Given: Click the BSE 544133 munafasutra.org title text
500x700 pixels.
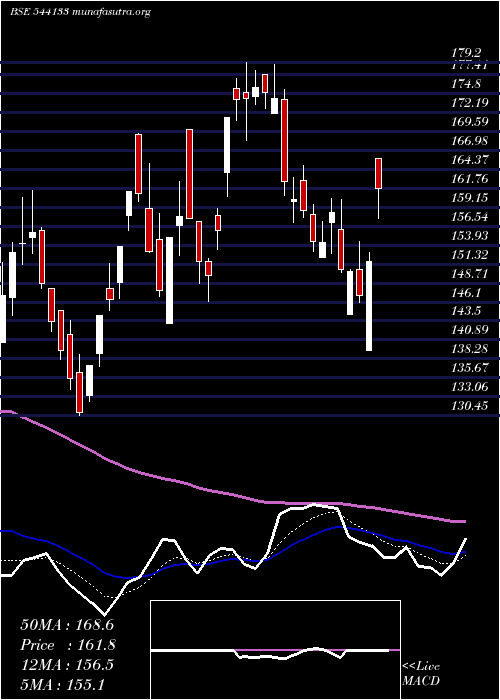Looking at the screenshot, I should [x=80, y=12].
